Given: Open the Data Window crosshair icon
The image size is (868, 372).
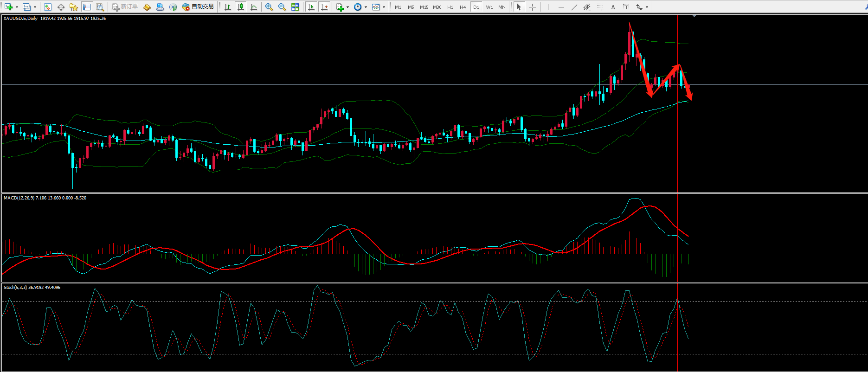Looking at the screenshot, I should 60,7.
